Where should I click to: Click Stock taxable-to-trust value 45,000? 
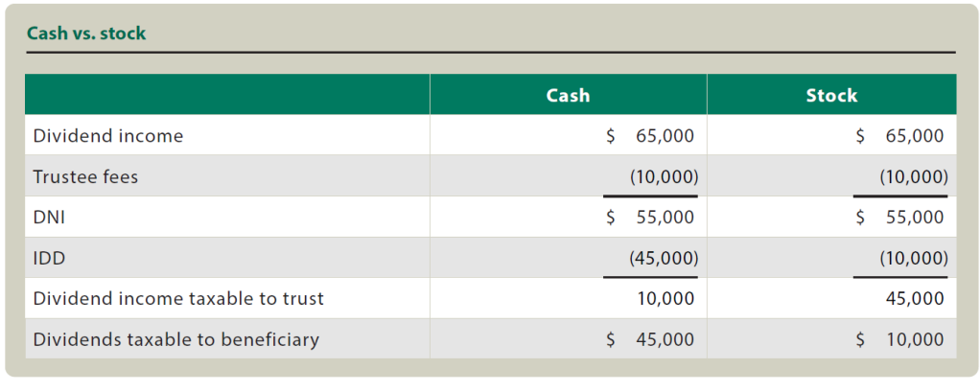pyautogui.click(x=916, y=298)
